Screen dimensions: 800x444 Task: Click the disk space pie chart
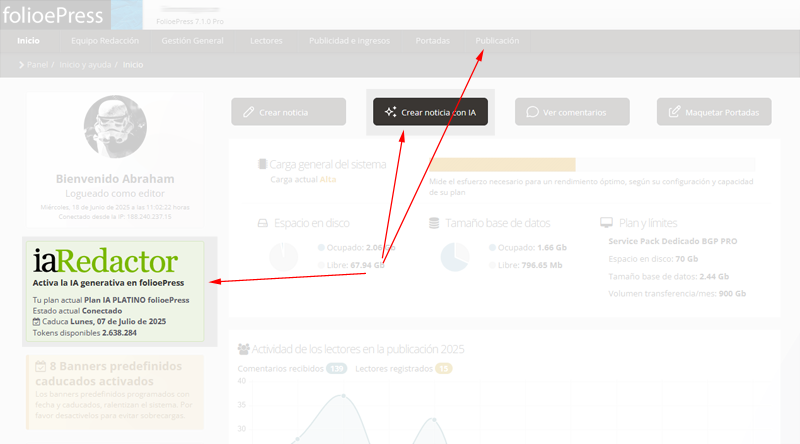(283, 257)
